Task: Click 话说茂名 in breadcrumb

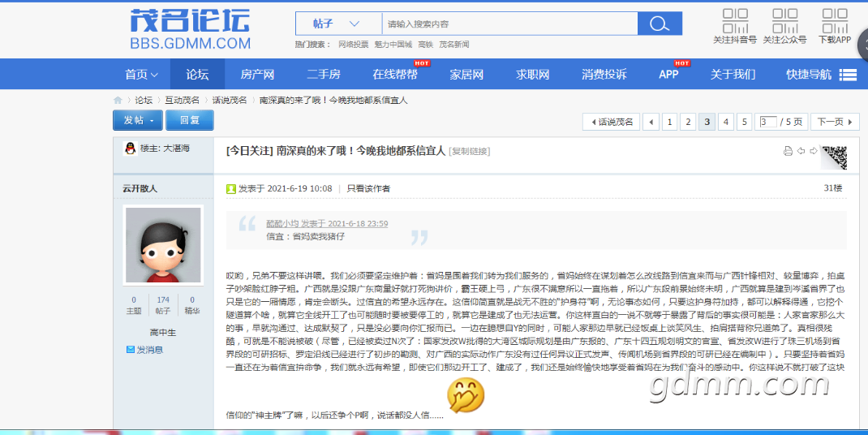Action: point(230,101)
